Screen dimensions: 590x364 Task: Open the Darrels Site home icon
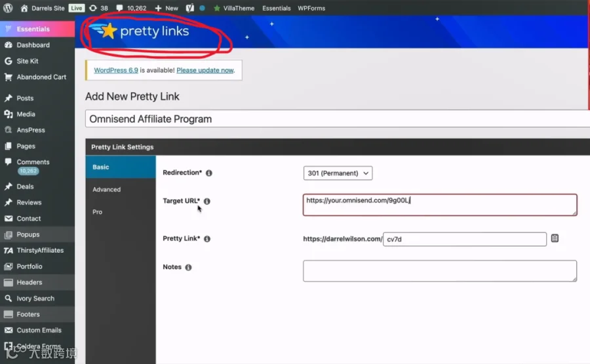pos(24,8)
